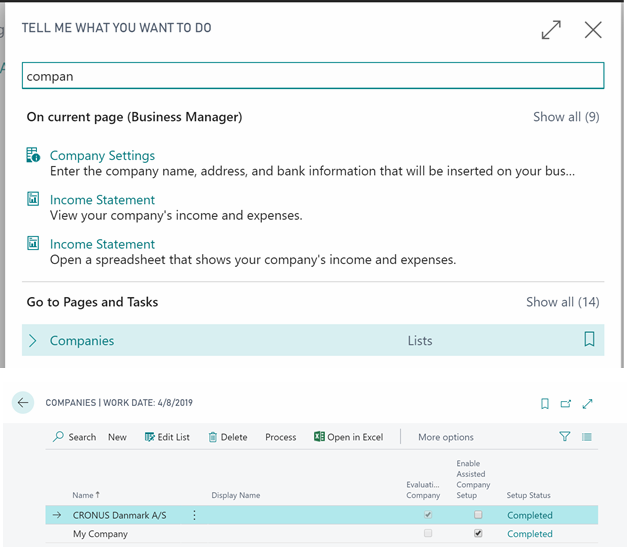Click the bookmark icon on Companies row
Image resolution: width=627 pixels, height=547 pixels.
click(589, 340)
